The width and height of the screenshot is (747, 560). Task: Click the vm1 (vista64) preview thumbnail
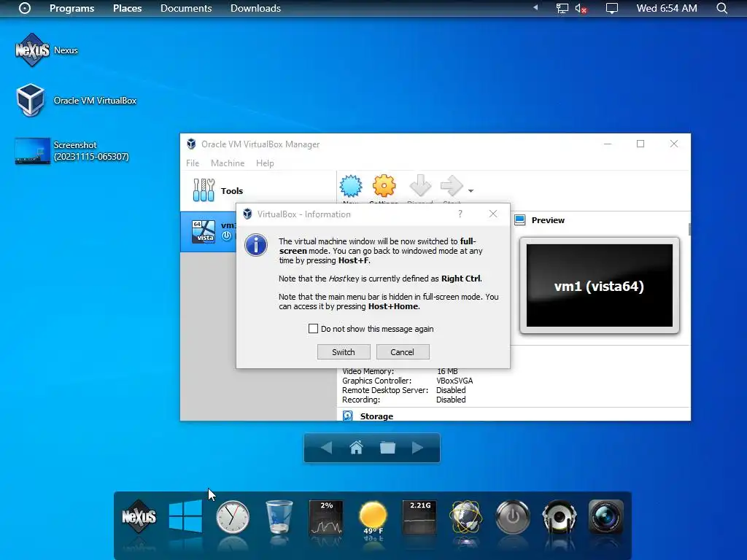[600, 286]
